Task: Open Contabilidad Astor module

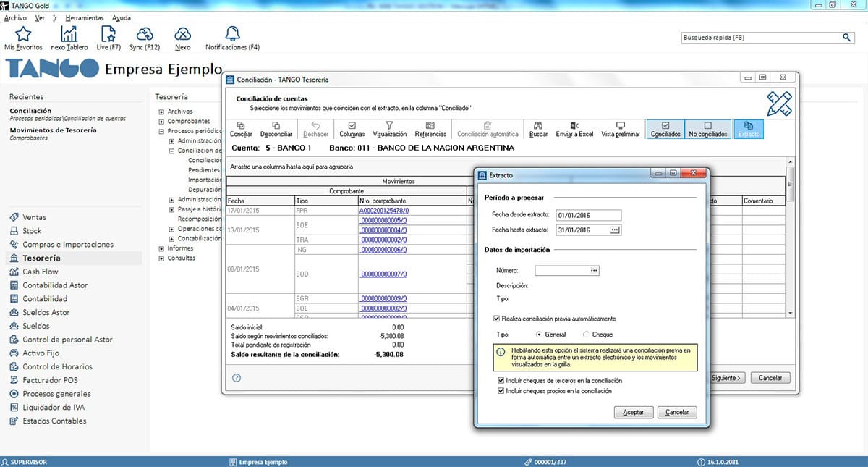Action: (55, 285)
